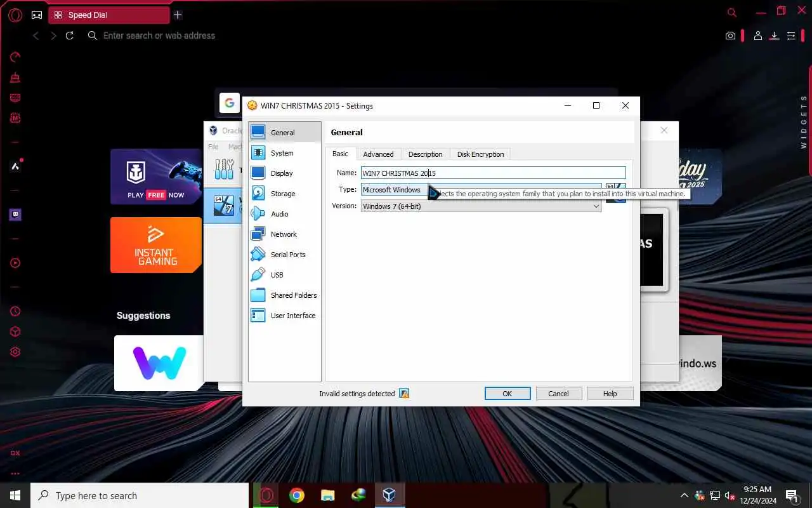
Task: Switch to the Basic tab
Action: [341, 154]
